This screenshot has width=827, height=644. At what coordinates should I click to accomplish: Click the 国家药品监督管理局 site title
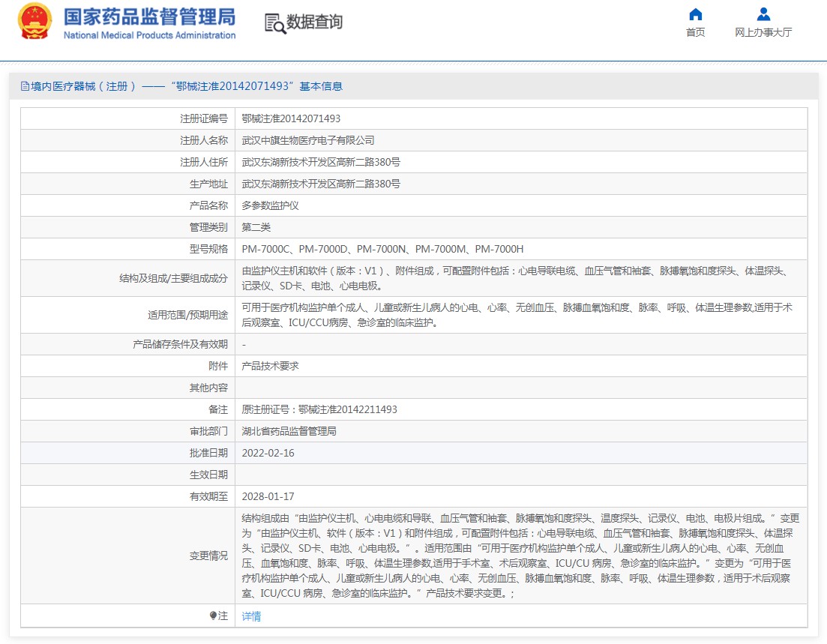pyautogui.click(x=150, y=17)
